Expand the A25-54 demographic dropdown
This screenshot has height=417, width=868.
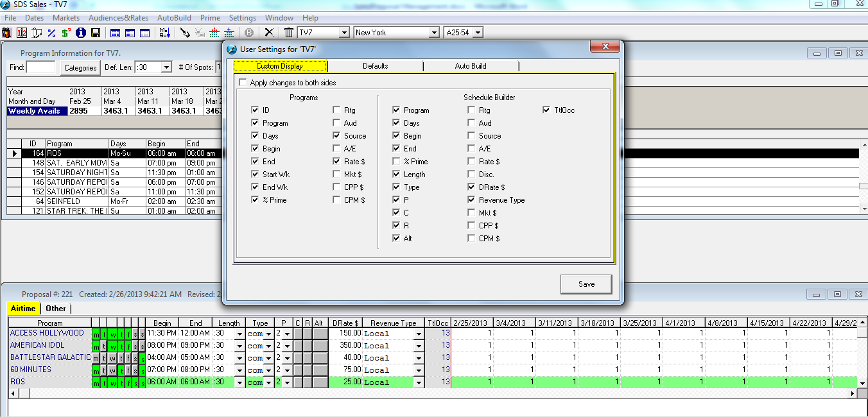(x=477, y=33)
